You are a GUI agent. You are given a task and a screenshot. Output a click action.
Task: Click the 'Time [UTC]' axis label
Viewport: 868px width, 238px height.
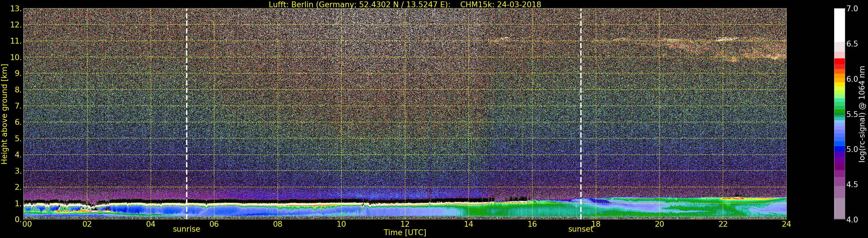[x=405, y=233]
